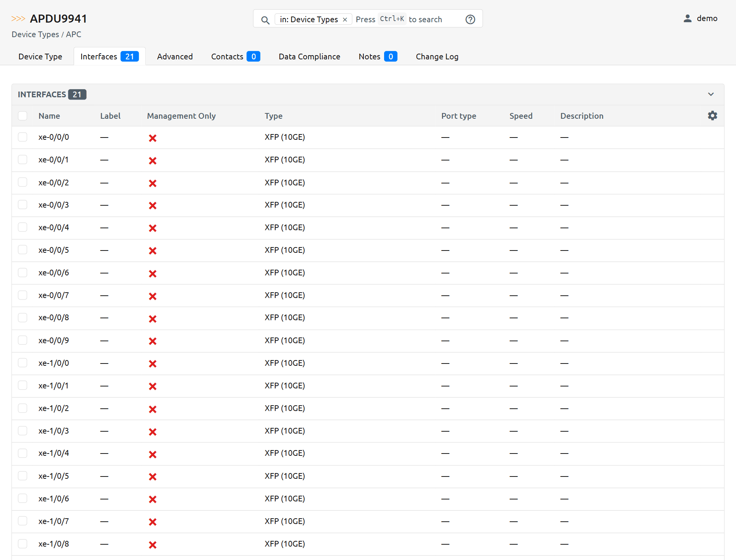The image size is (736, 560).
Task: Toggle the select-all header checkbox
Action: 23,116
